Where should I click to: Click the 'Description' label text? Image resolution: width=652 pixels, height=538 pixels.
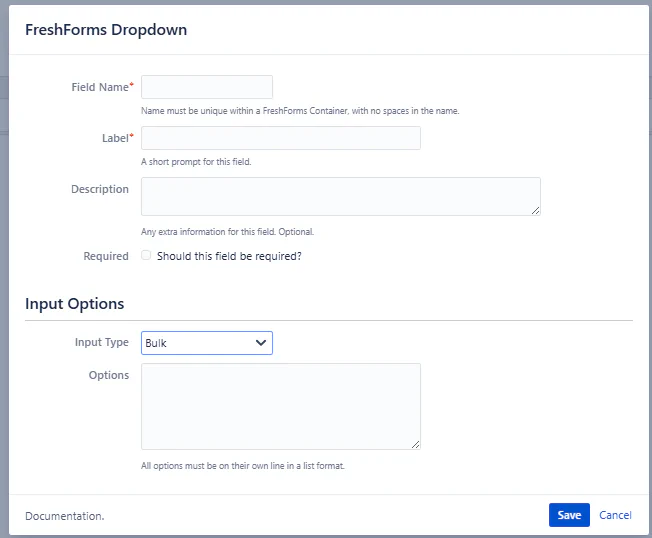(100, 189)
